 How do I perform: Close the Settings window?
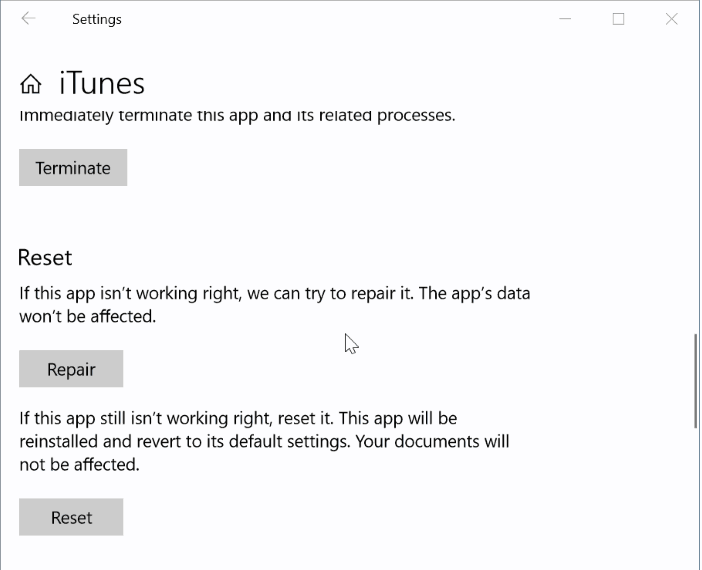(x=672, y=19)
